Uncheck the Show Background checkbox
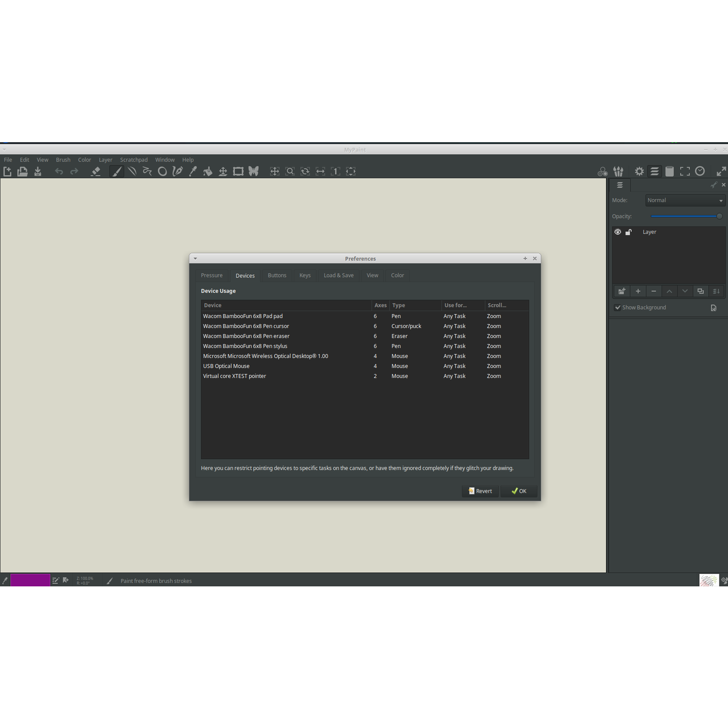 [618, 308]
